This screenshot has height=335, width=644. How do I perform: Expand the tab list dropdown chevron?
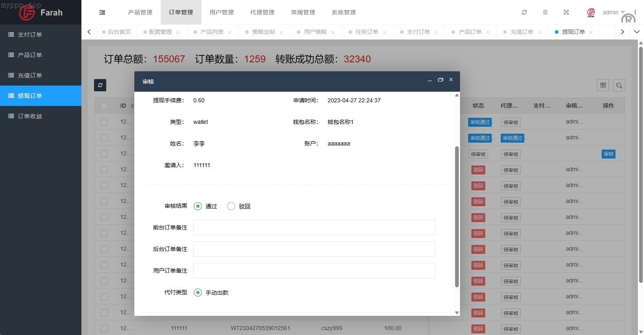tap(637, 32)
